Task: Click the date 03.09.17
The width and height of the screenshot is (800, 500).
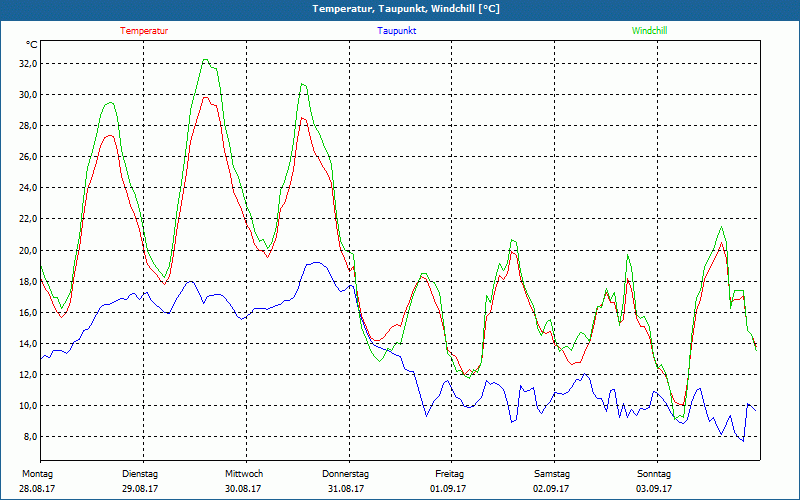Action: tap(654, 489)
